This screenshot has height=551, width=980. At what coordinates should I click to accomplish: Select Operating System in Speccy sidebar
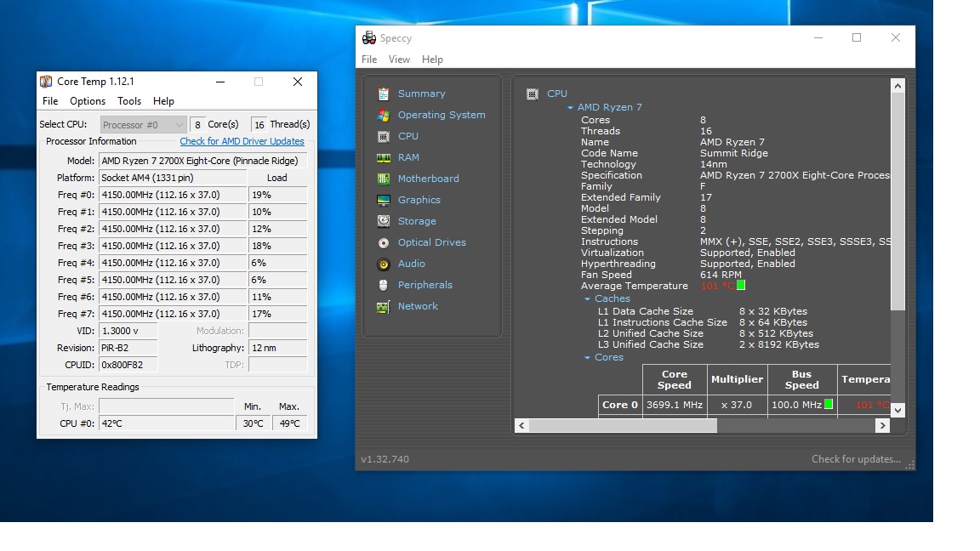click(x=442, y=115)
